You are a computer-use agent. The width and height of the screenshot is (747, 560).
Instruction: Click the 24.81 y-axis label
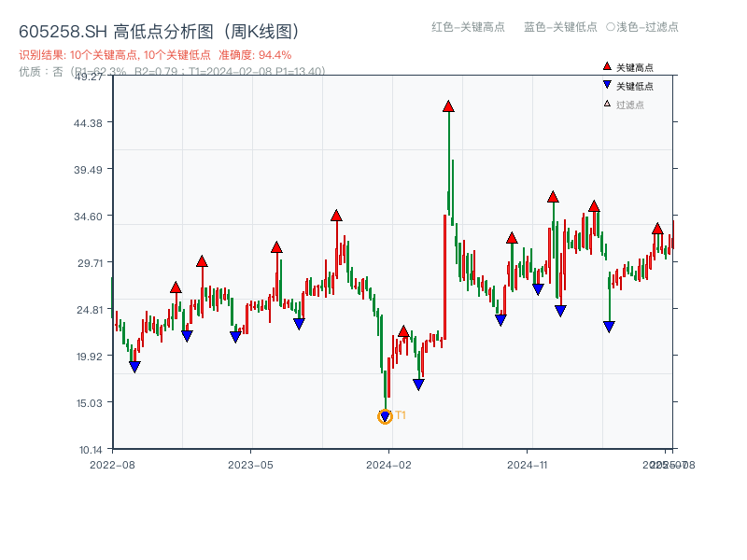[90, 310]
